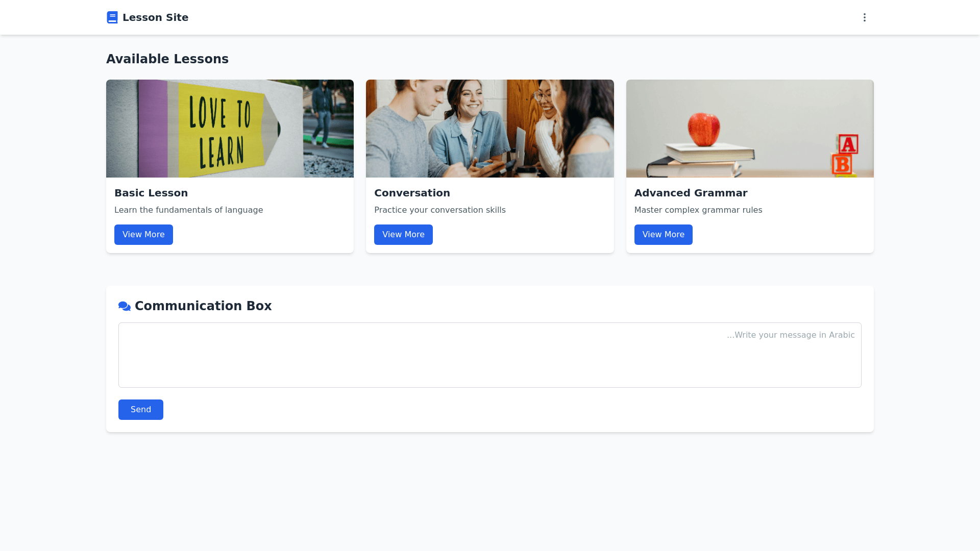Click the Conversation card title

[x=412, y=193]
